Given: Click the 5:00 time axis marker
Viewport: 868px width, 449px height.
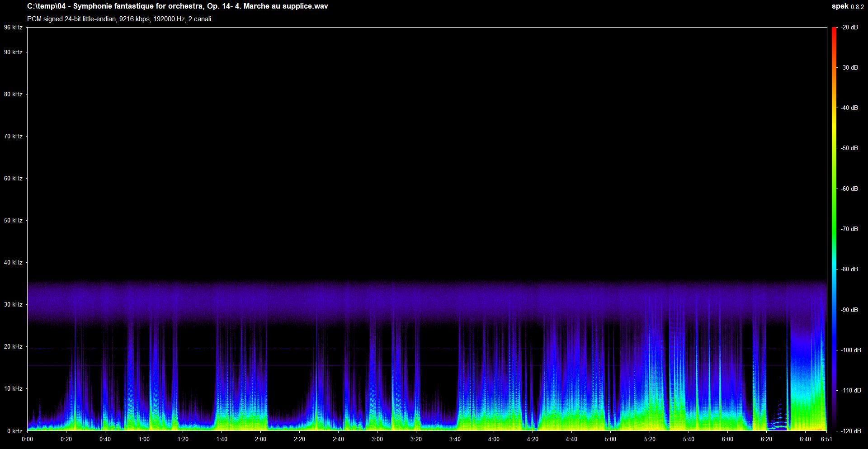Looking at the screenshot, I should (x=610, y=439).
